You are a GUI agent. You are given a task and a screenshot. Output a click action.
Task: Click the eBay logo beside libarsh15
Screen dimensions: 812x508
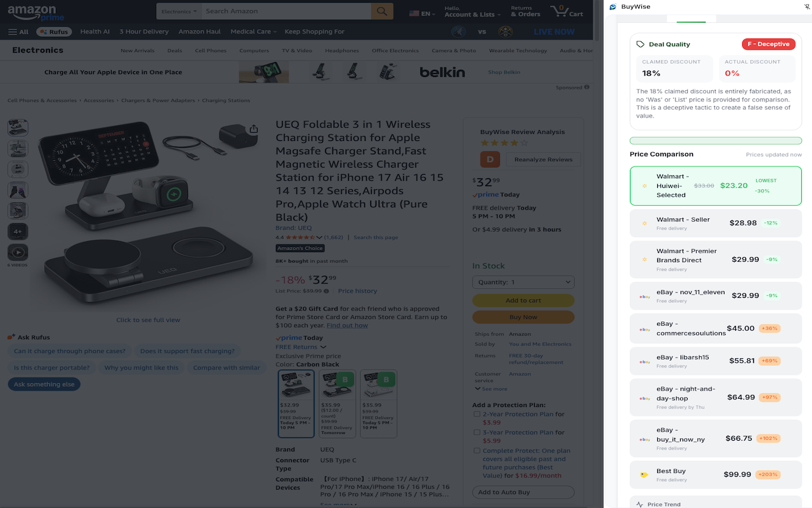point(645,361)
